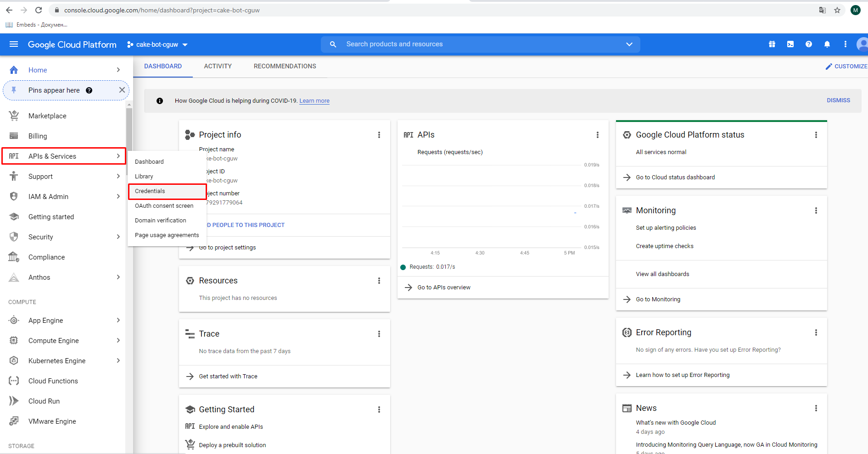Open Project info card options menu
This screenshot has width=868, height=454.
pos(379,135)
